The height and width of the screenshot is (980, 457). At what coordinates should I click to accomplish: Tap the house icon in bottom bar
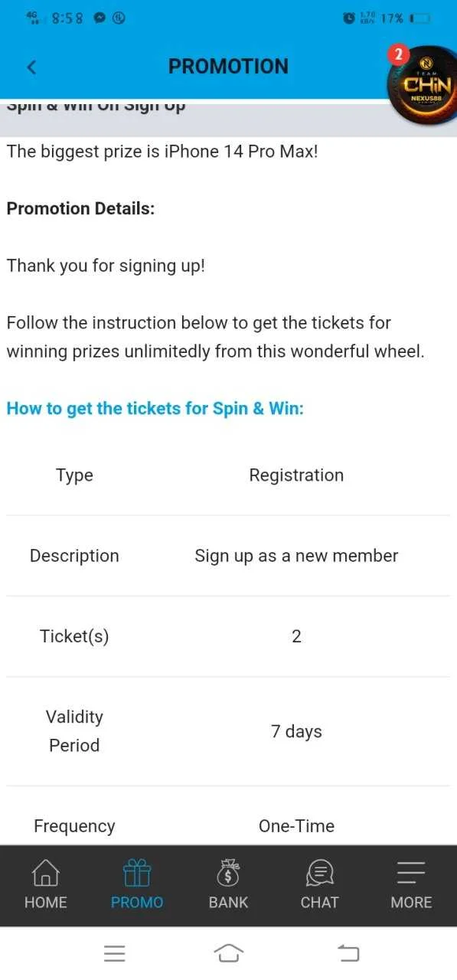tap(45, 872)
